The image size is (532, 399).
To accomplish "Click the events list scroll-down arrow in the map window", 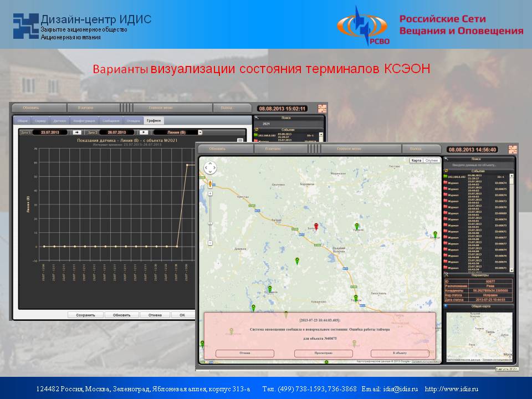I will click(x=511, y=270).
